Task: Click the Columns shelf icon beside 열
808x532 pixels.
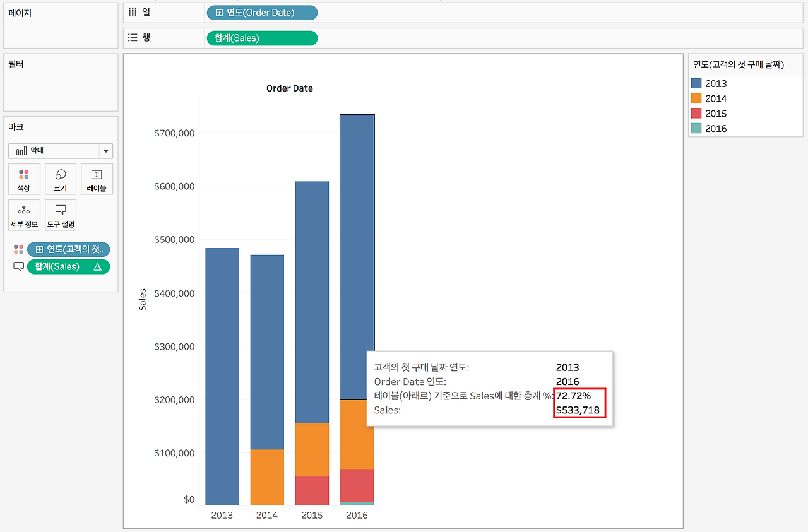Action: [x=133, y=12]
